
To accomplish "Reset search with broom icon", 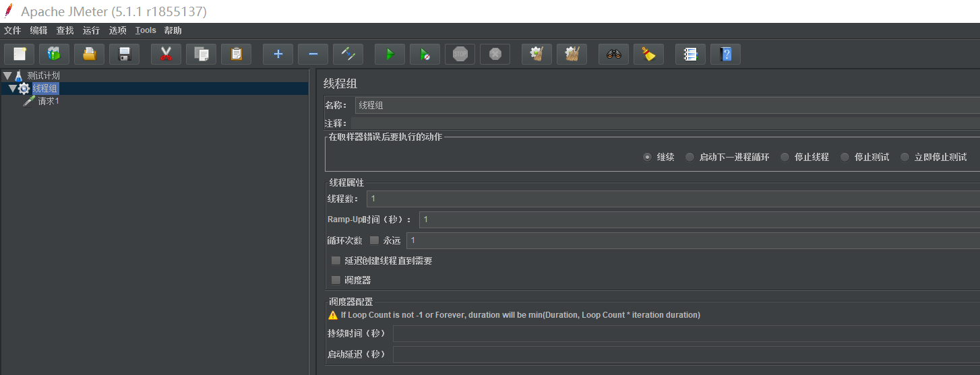I will (x=648, y=54).
